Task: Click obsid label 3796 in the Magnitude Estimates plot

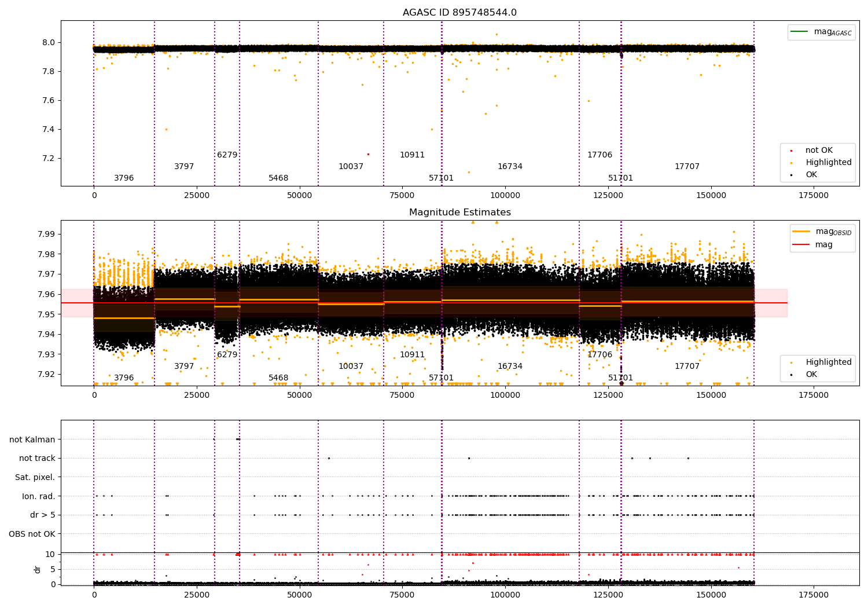Action: pyautogui.click(x=124, y=378)
